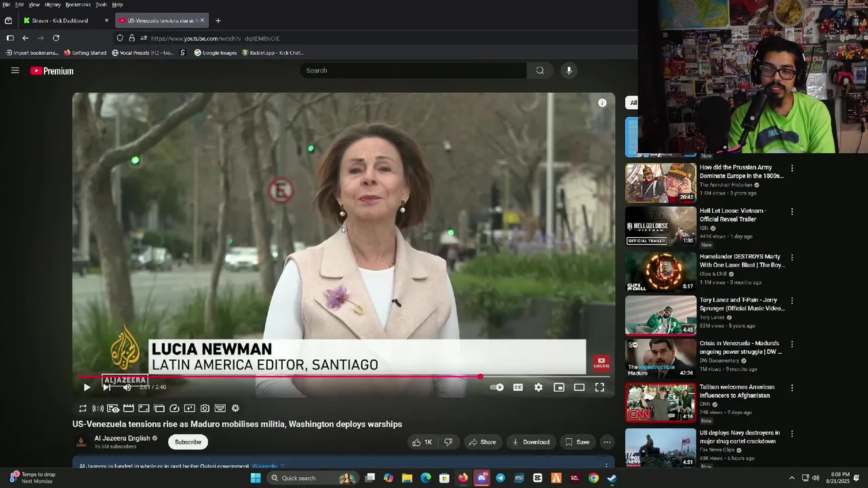
Task: Dislike the video
Action: [448, 442]
